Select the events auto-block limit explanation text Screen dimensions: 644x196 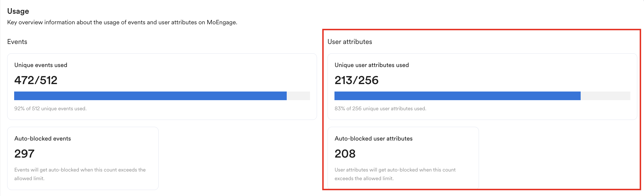(79, 174)
